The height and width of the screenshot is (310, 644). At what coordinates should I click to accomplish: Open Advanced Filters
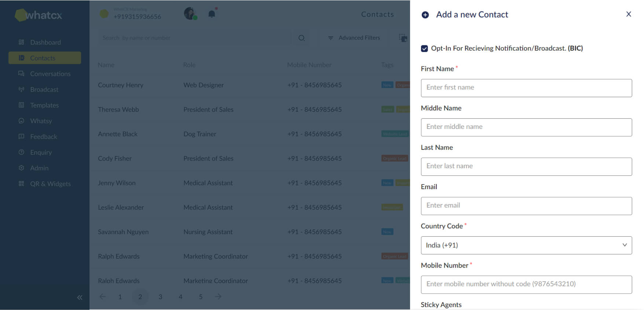point(354,38)
